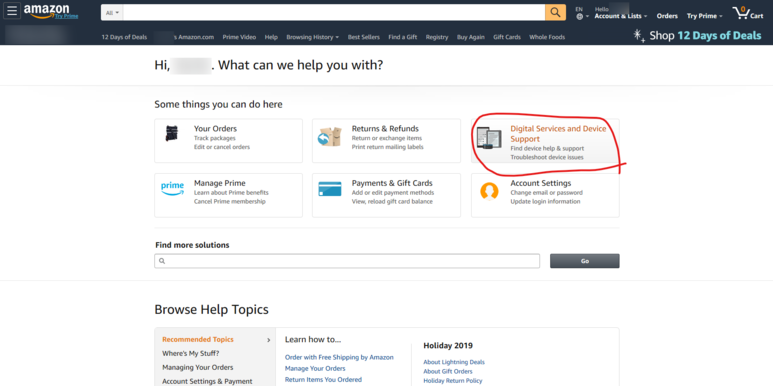
Task: Click the Payments credit card icon
Action: [330, 189]
